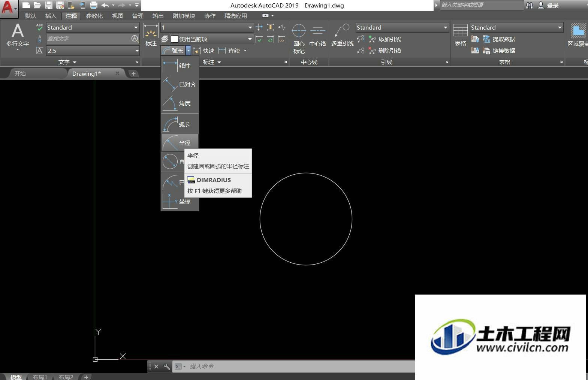
Task: Open the quick access toolbar customize arrow
Action: coord(137,5)
